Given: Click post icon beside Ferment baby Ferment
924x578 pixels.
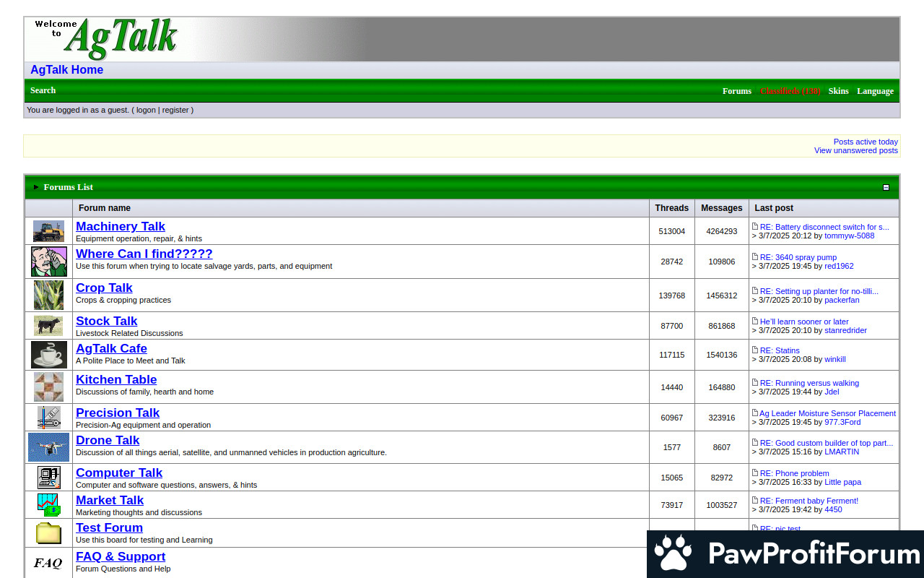Looking at the screenshot, I should pos(755,500).
